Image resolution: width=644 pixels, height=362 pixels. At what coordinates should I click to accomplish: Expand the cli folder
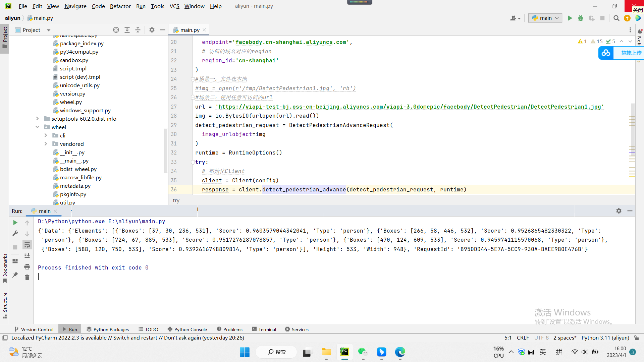(x=46, y=135)
